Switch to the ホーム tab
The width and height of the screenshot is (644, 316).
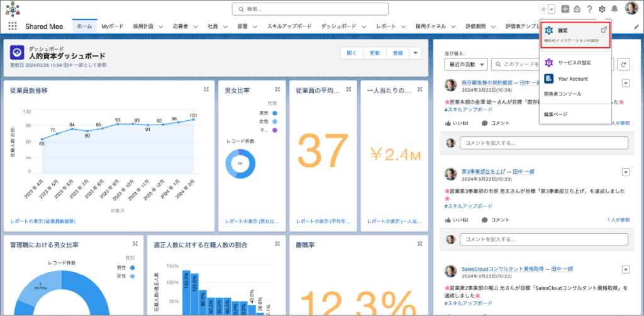[85, 26]
